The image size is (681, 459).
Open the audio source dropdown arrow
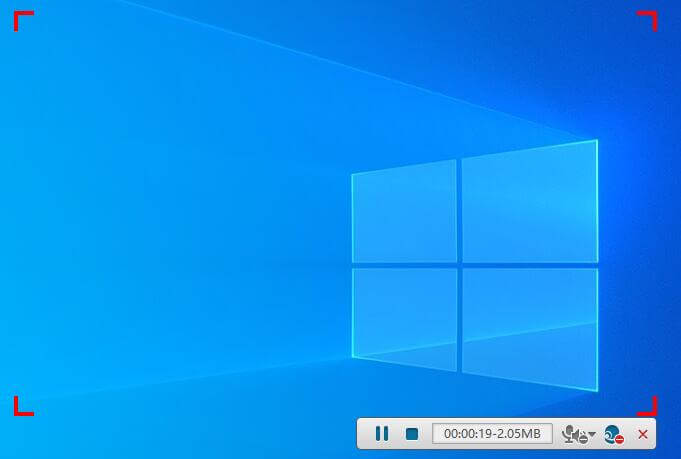click(x=592, y=434)
